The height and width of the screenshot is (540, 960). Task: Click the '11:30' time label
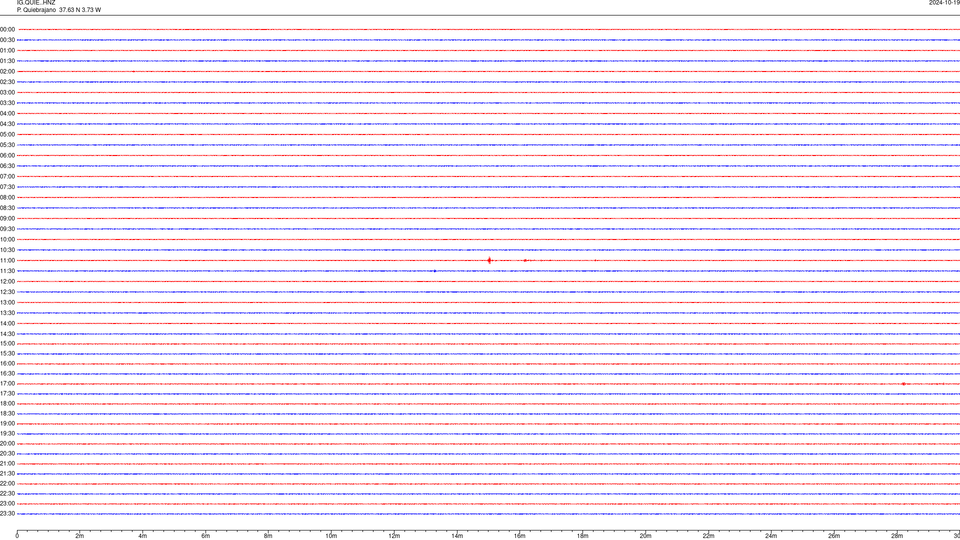(7, 271)
